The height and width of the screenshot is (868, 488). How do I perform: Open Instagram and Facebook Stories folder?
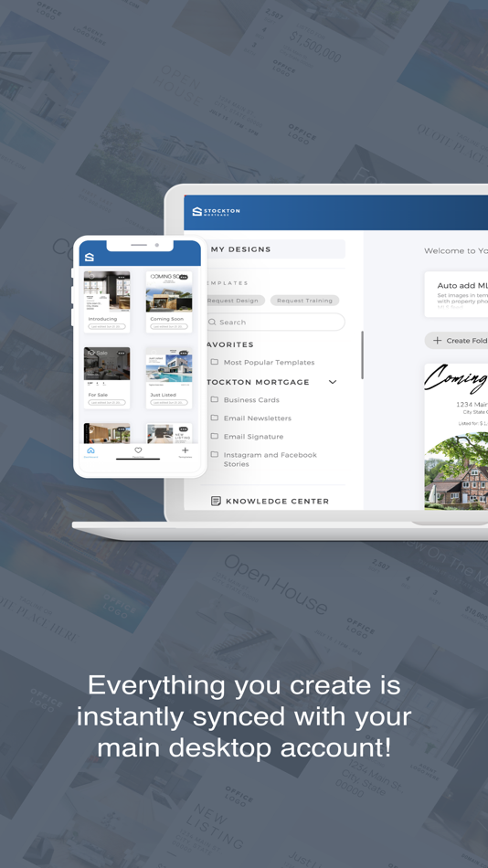coord(264,460)
